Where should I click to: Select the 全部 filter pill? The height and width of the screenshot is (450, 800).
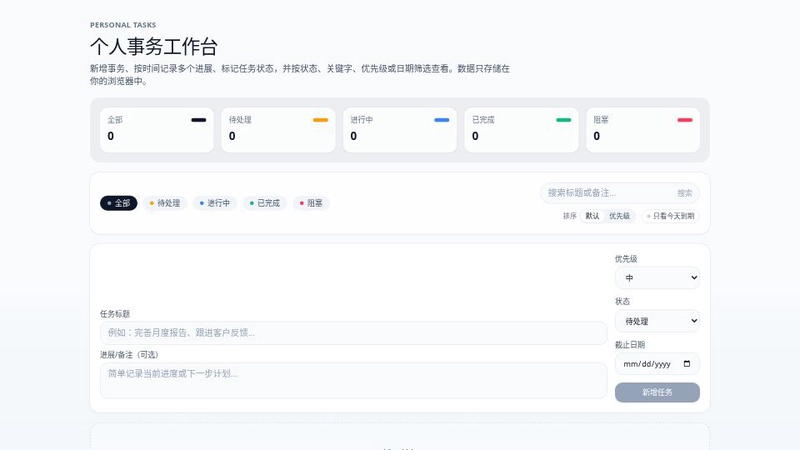(x=118, y=203)
